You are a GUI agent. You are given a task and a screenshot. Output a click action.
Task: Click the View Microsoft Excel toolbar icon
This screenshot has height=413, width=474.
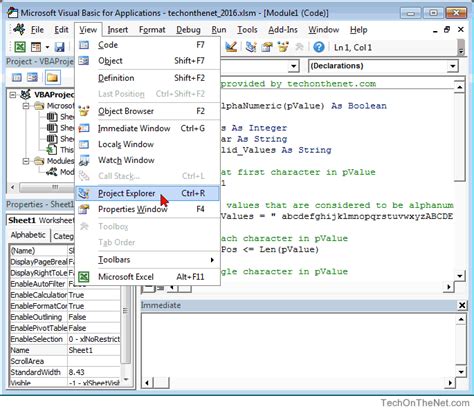pyautogui.click(x=20, y=47)
